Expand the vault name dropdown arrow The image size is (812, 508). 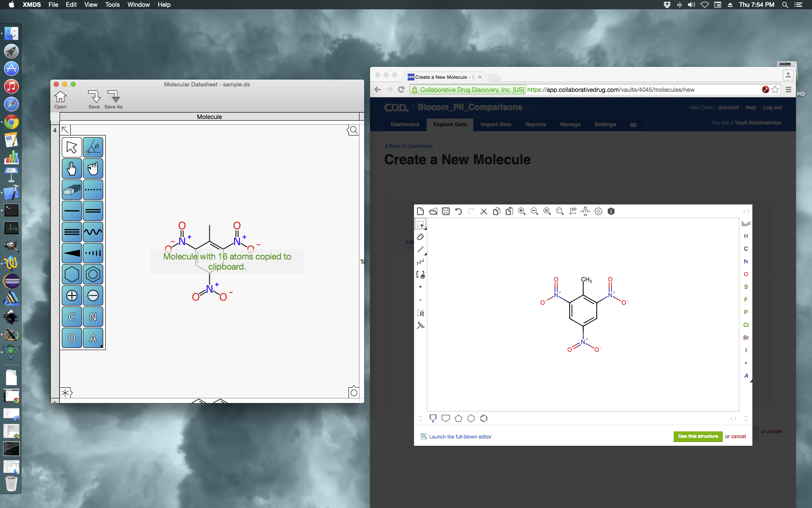pos(531,108)
